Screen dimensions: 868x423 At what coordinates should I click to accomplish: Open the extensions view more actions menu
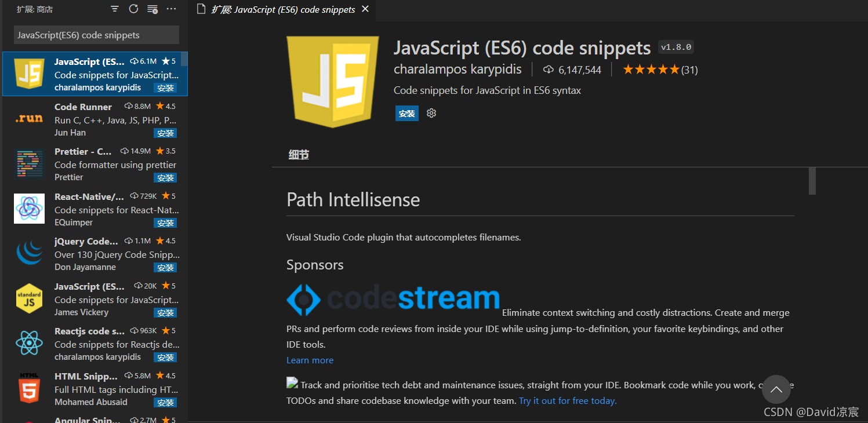[x=171, y=9]
